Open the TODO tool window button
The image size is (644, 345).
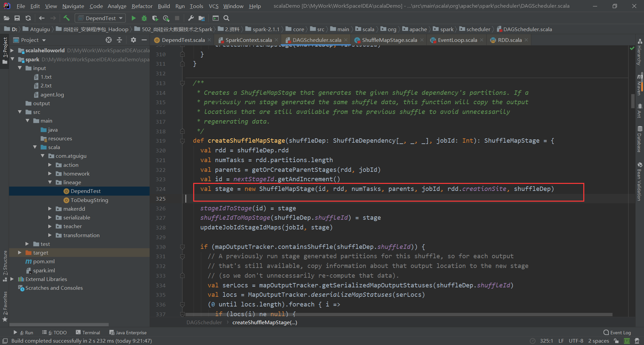coord(54,333)
